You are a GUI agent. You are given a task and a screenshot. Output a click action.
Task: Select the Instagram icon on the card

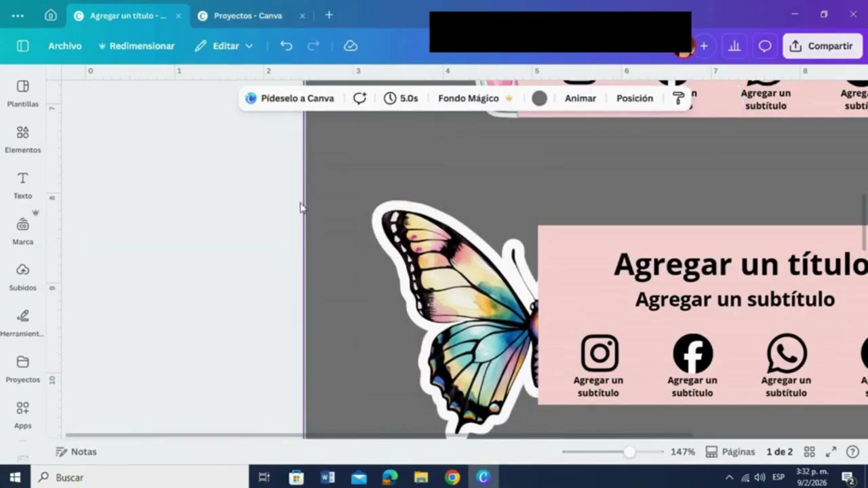599,353
